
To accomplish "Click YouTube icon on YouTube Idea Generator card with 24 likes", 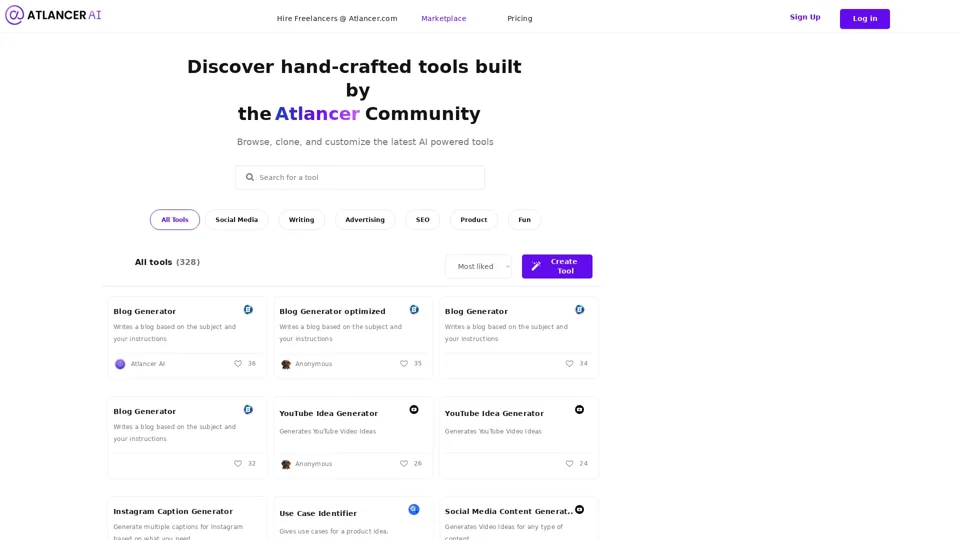I will pyautogui.click(x=579, y=410).
